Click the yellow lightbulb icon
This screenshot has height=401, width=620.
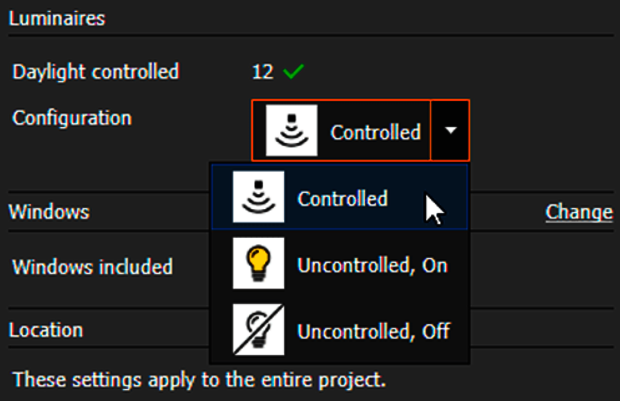[x=258, y=264]
